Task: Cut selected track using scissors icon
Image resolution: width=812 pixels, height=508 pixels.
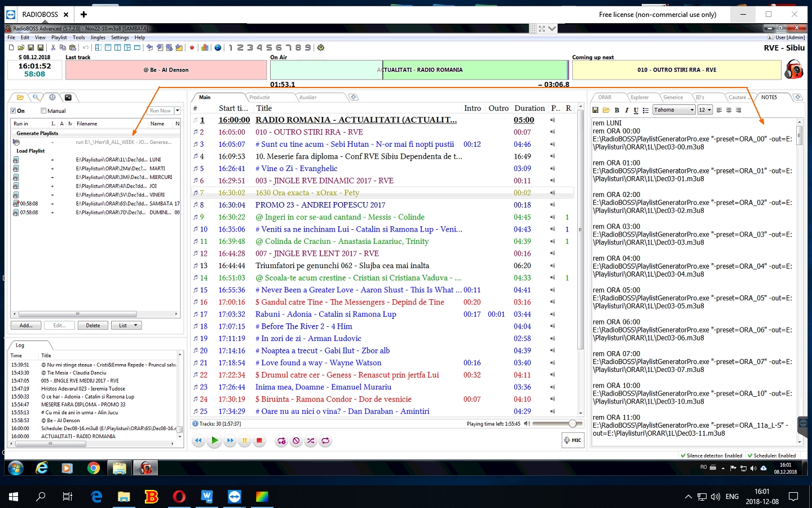Action: point(54,48)
